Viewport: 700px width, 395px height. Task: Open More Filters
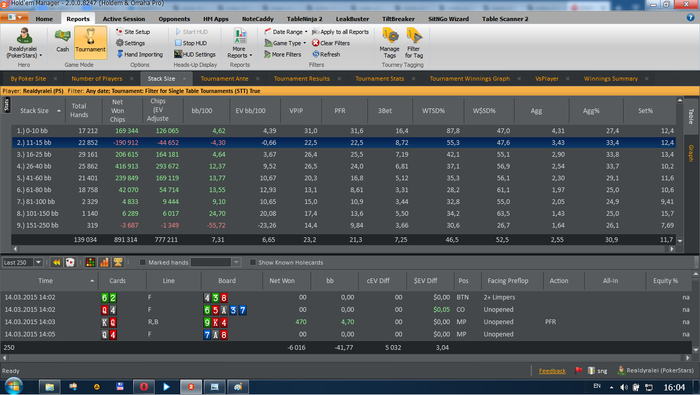pyautogui.click(x=283, y=54)
